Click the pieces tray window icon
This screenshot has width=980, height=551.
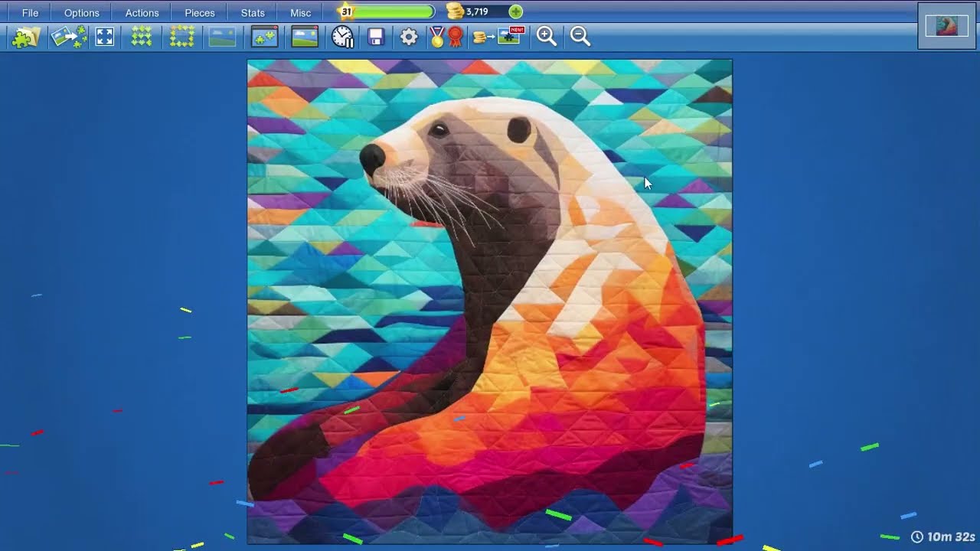pos(264,37)
